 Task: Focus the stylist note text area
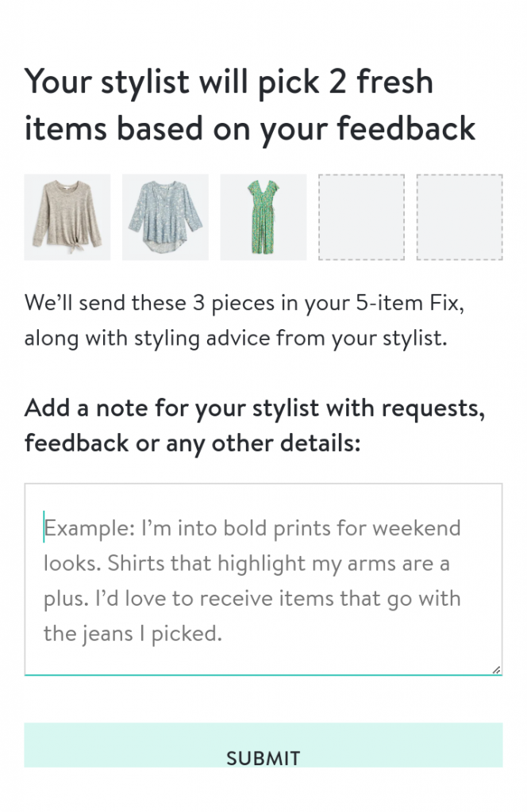(263, 580)
